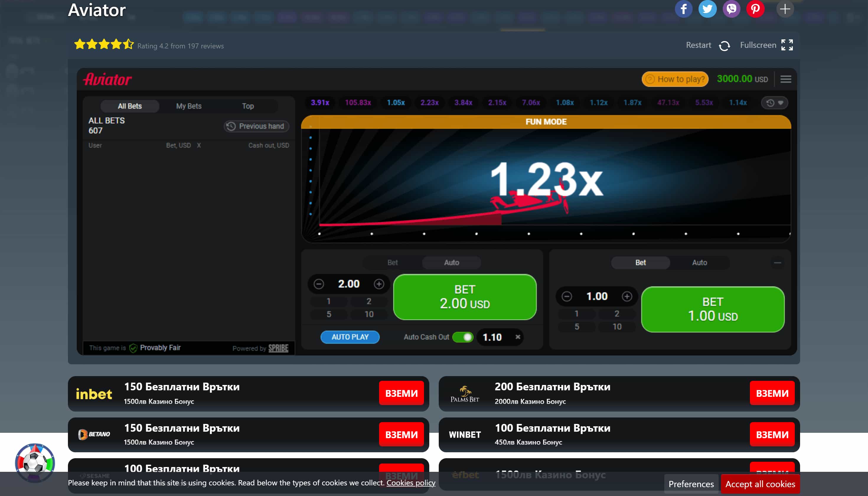Select Bet tab in right bet panel
The image size is (868, 496).
tap(640, 263)
